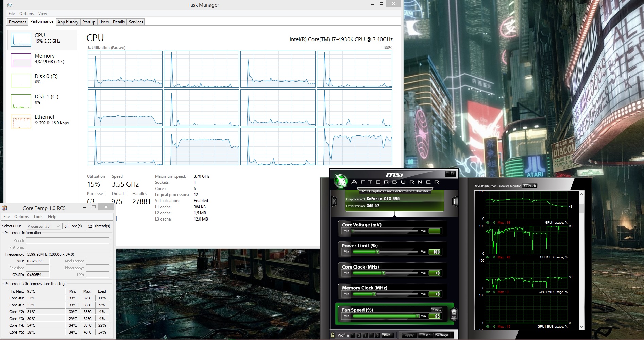
Task: Switch to the Processes tab
Action: click(x=17, y=22)
